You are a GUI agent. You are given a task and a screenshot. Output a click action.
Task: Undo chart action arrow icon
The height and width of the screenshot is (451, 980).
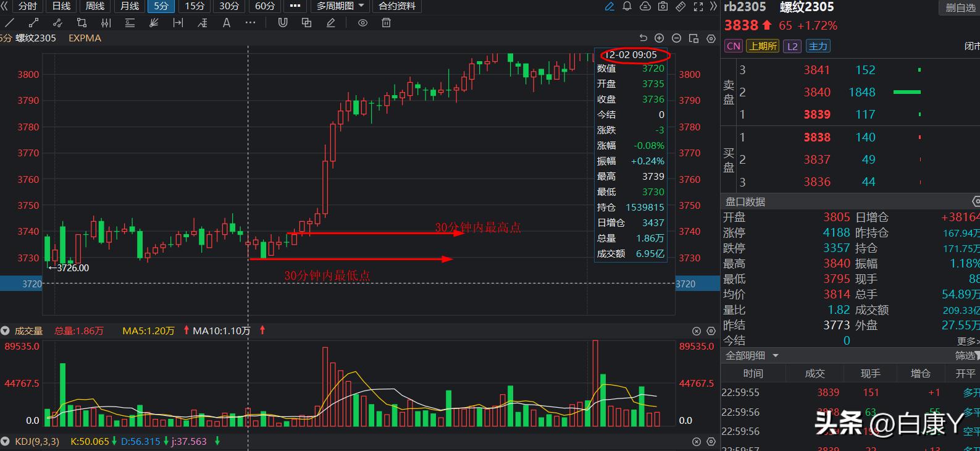tap(643, 38)
